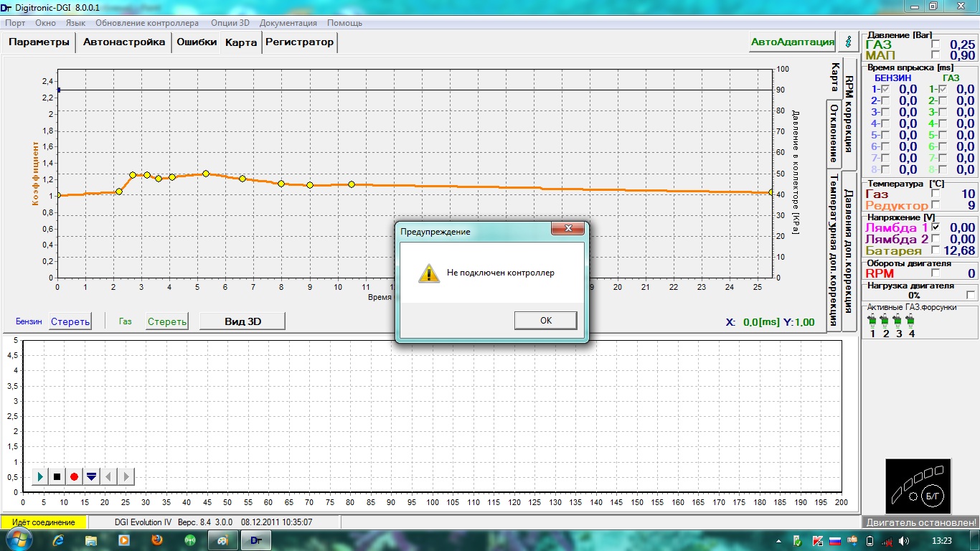
Task: Switch to the Автонастройка tab
Action: click(x=123, y=42)
